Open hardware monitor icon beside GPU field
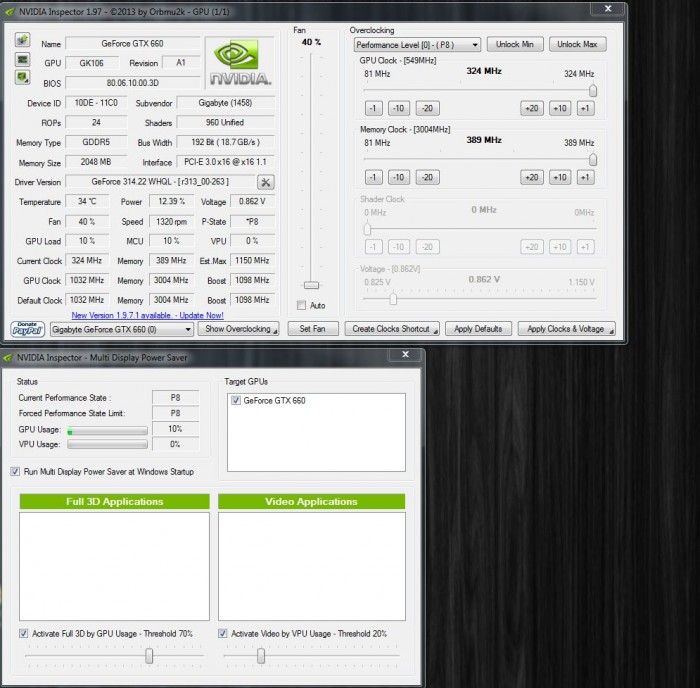 22,59
